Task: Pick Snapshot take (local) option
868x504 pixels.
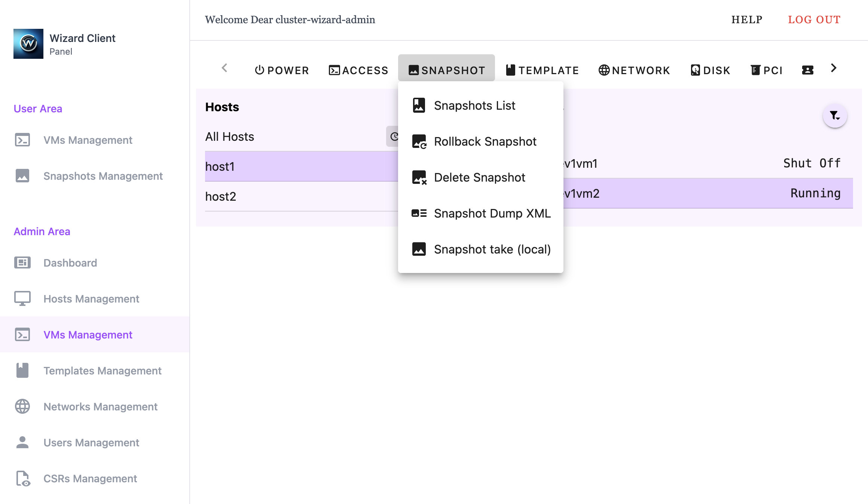Action: point(492,249)
